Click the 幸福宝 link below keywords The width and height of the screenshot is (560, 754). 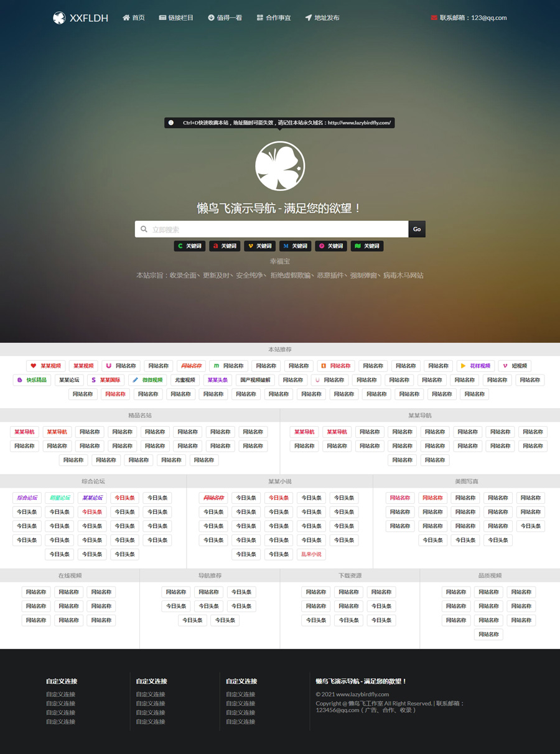tap(280, 261)
